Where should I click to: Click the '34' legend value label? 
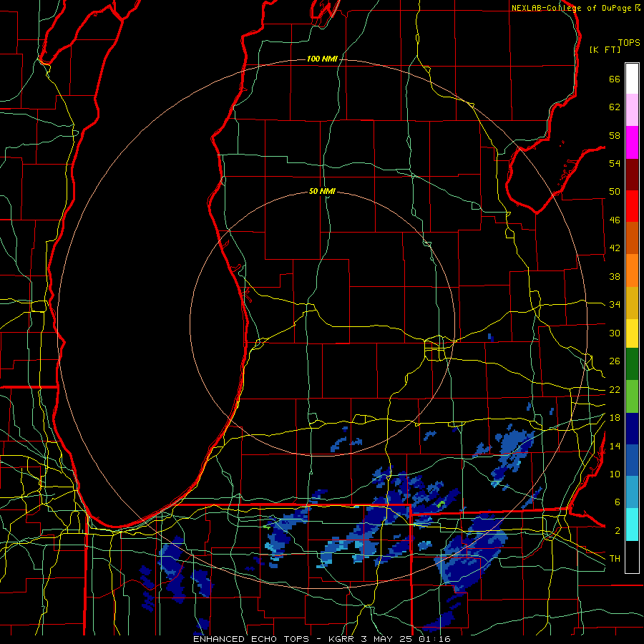point(615,304)
